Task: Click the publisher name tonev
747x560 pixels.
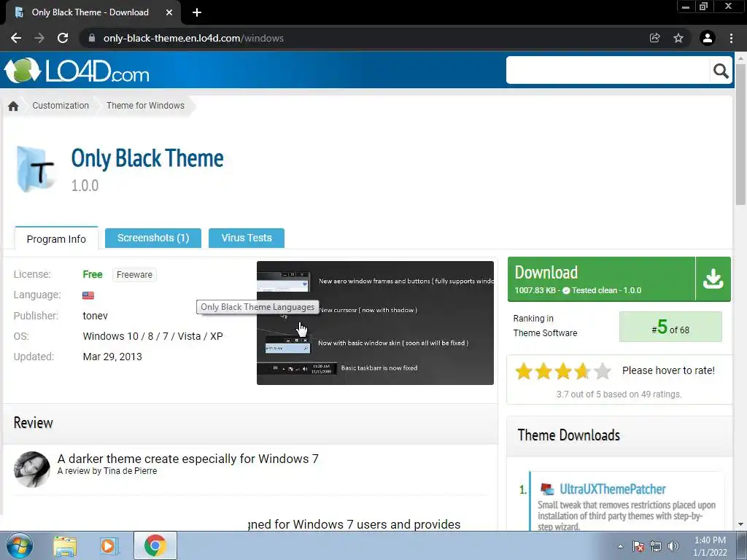Action: 96,316
